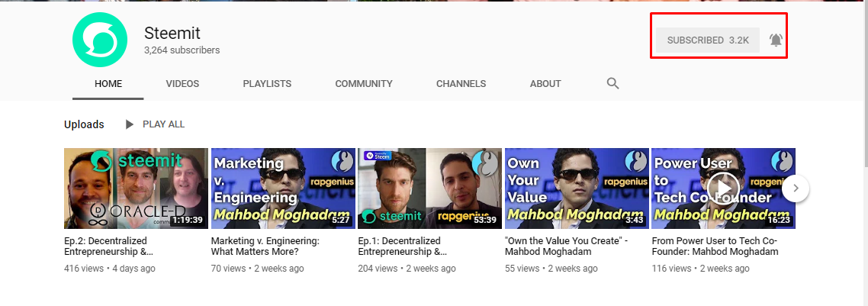Image resolution: width=868 pixels, height=306 pixels.
Task: Click '70 views • 2 weeks ago' text
Action: (x=257, y=269)
